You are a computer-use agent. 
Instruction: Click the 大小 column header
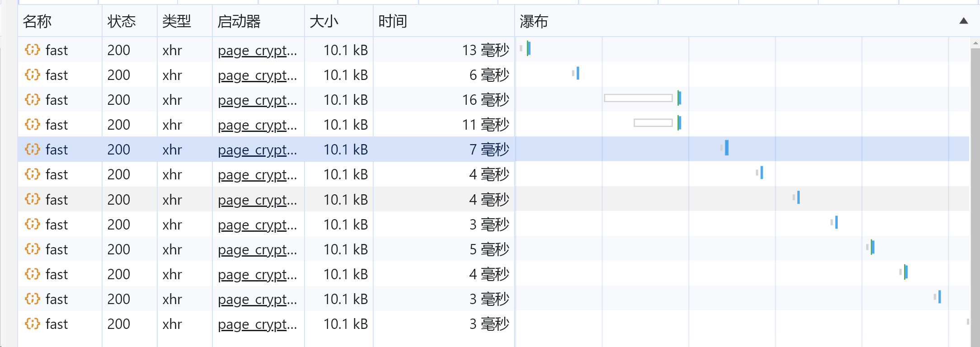(x=324, y=21)
